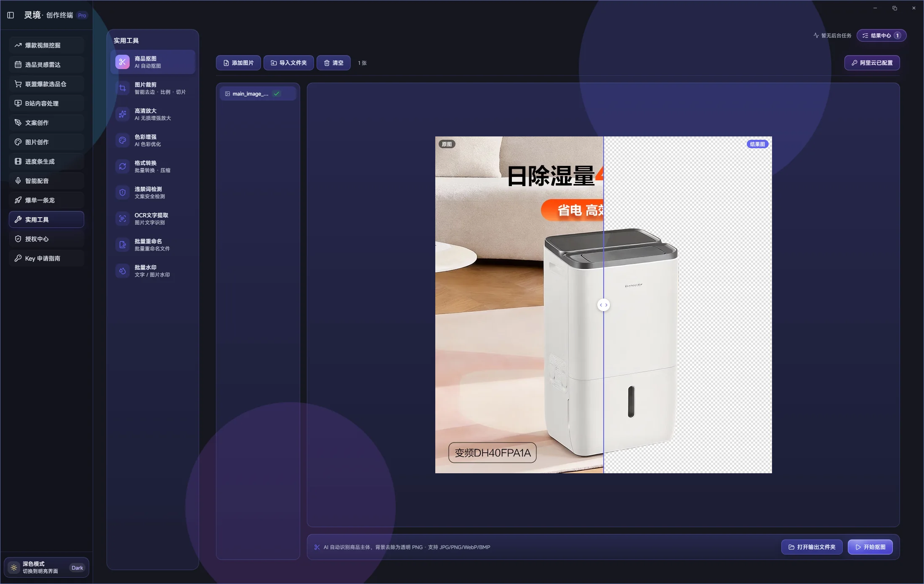The width and height of the screenshot is (924, 584).
Task: Click the image file icon beside main_image
Action: [x=227, y=93]
